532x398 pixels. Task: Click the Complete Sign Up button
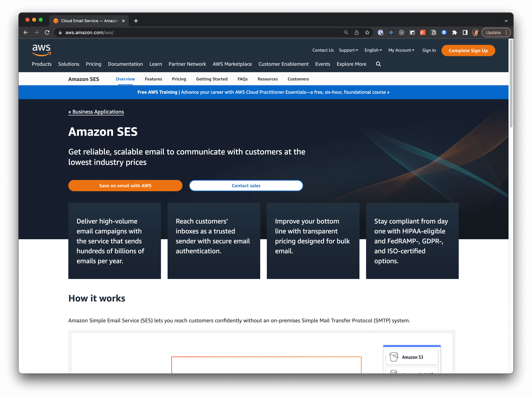pyautogui.click(x=468, y=50)
